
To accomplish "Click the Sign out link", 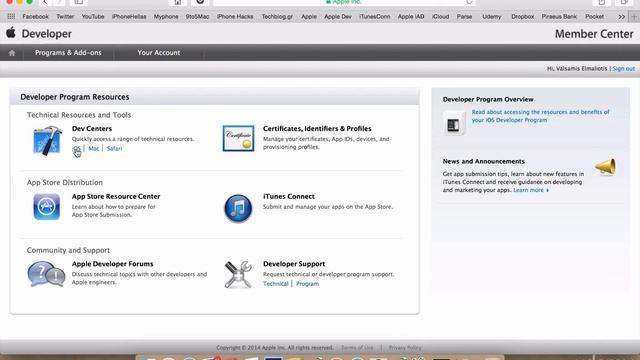I will 624,69.
